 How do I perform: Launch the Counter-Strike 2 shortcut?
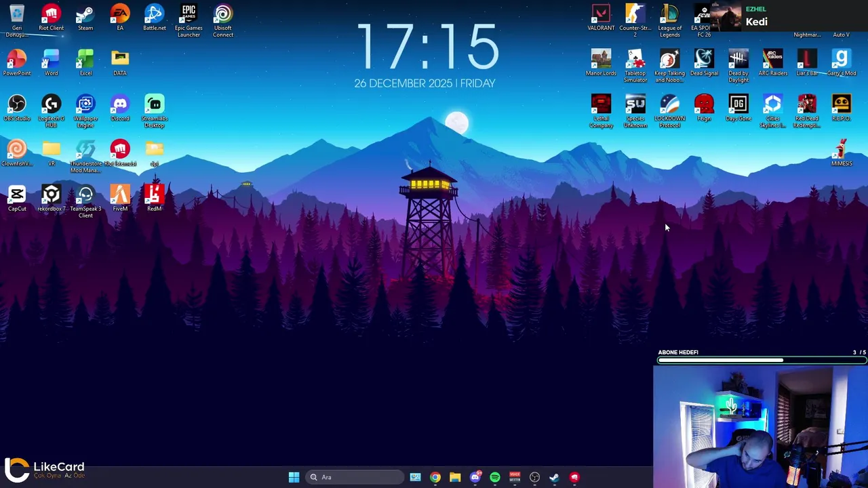[635, 20]
